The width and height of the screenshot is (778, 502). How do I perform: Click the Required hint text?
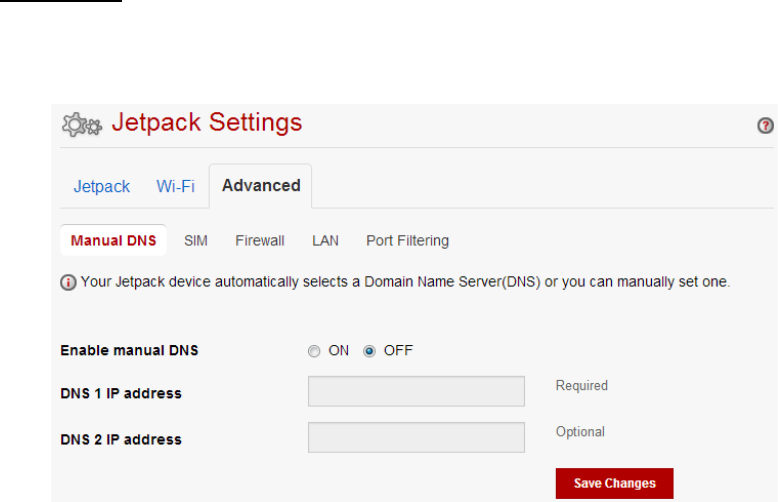582,385
